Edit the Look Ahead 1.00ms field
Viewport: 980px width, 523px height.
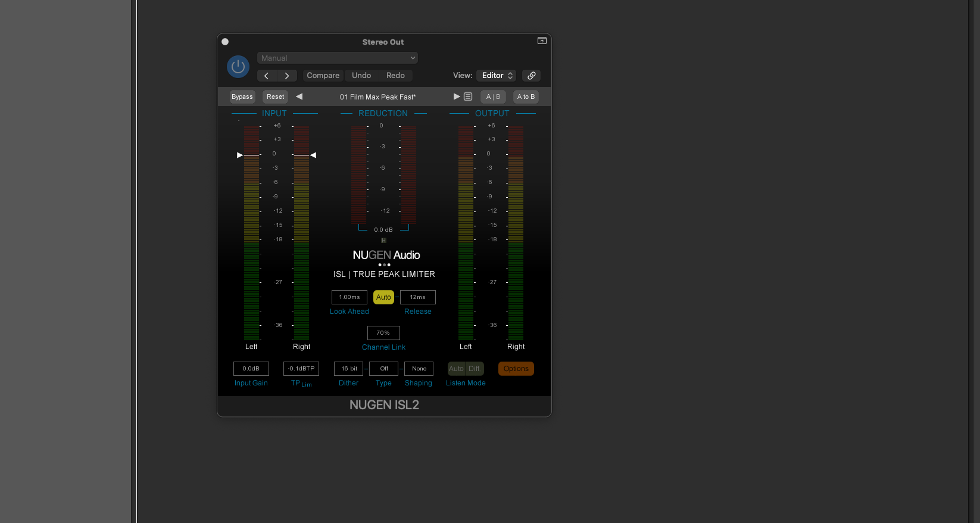click(x=349, y=297)
